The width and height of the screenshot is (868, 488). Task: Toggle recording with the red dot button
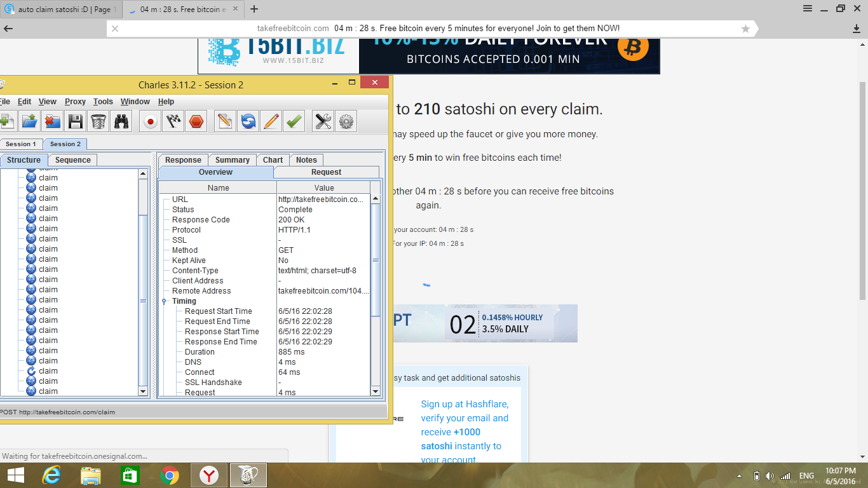point(151,121)
